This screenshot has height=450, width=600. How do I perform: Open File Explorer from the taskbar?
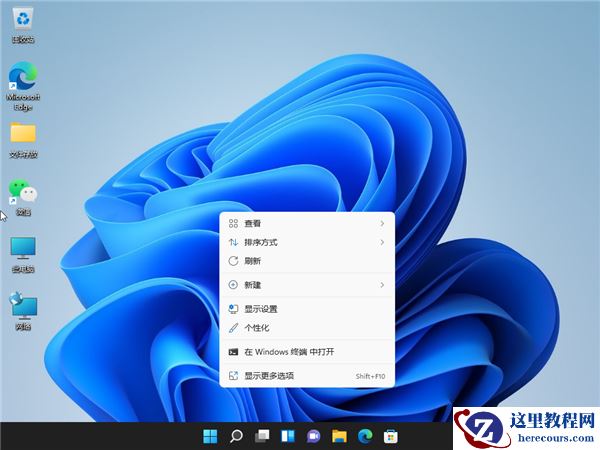339,436
